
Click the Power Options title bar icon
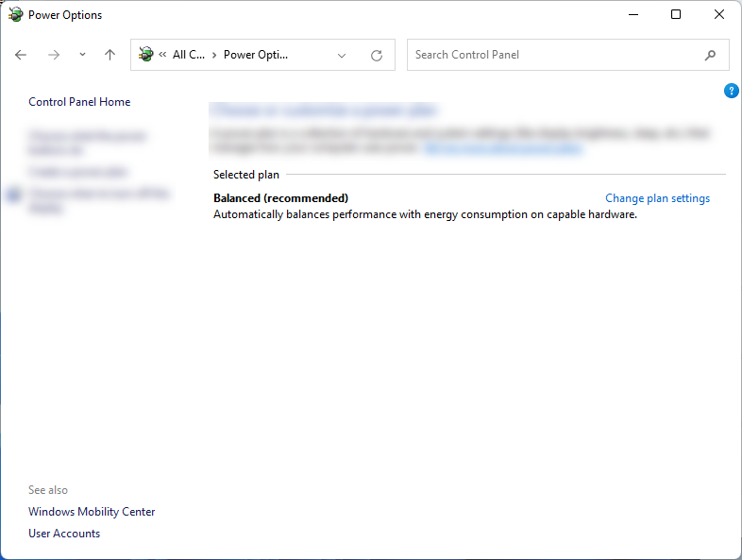pos(16,15)
